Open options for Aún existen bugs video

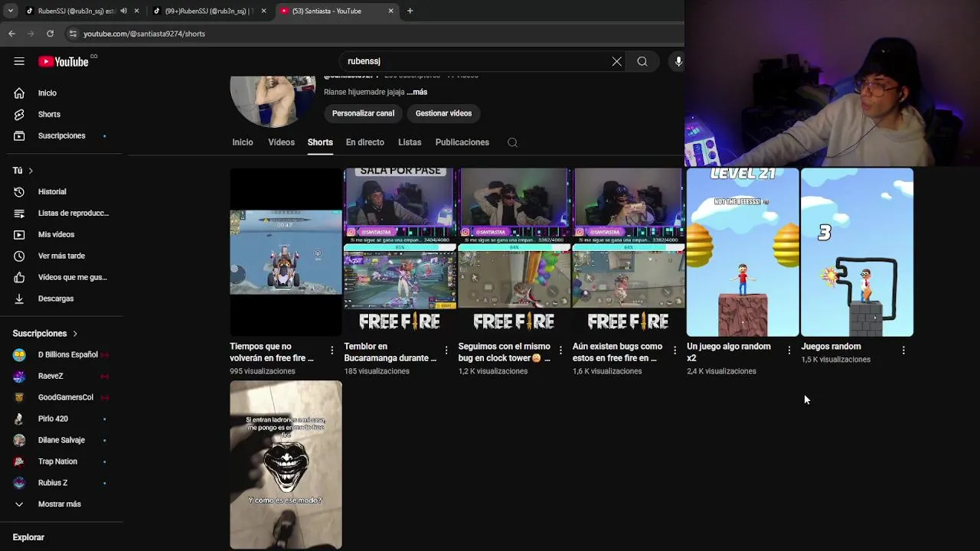[675, 350]
